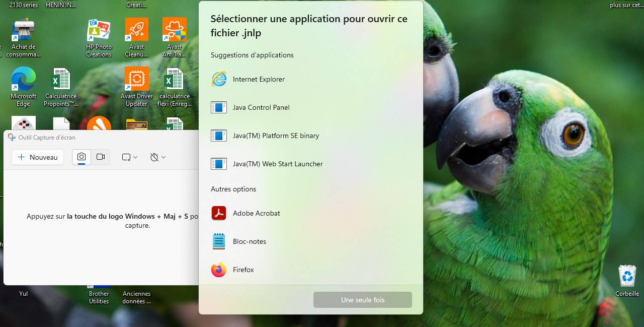644x327 pixels.
Task: Click Nouveau in the Outil Capture window
Action: pyautogui.click(x=38, y=157)
